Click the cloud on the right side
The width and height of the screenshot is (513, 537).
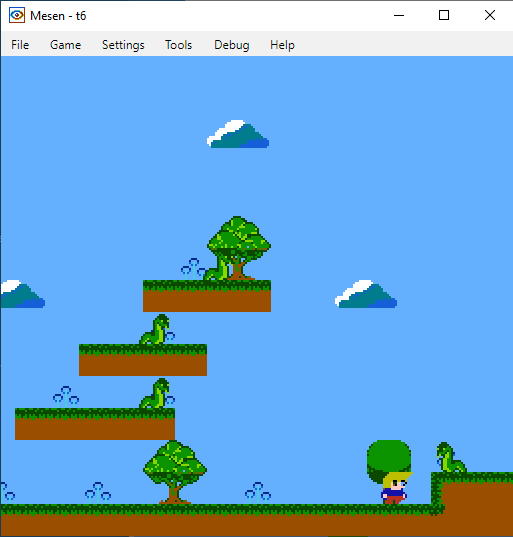pyautogui.click(x=366, y=294)
